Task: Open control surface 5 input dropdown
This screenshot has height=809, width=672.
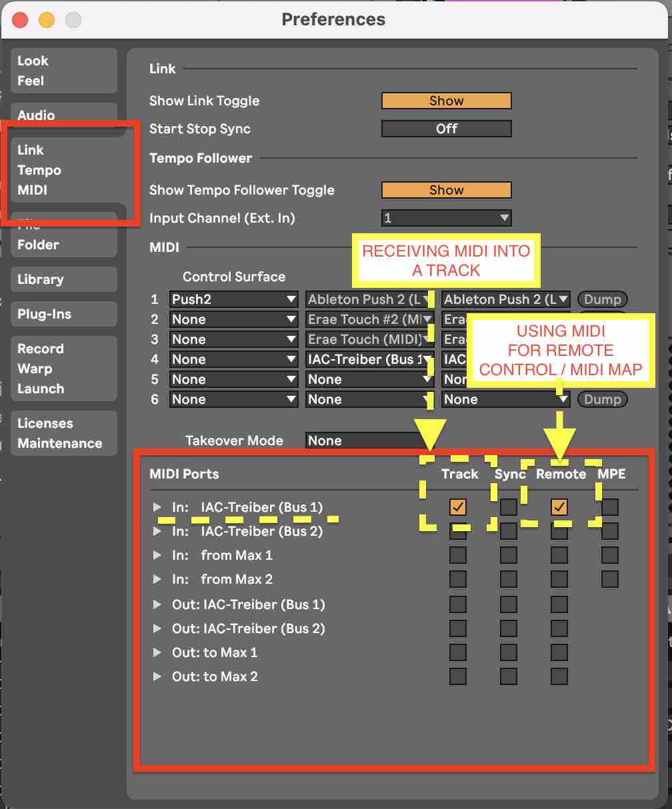Action: [369, 379]
